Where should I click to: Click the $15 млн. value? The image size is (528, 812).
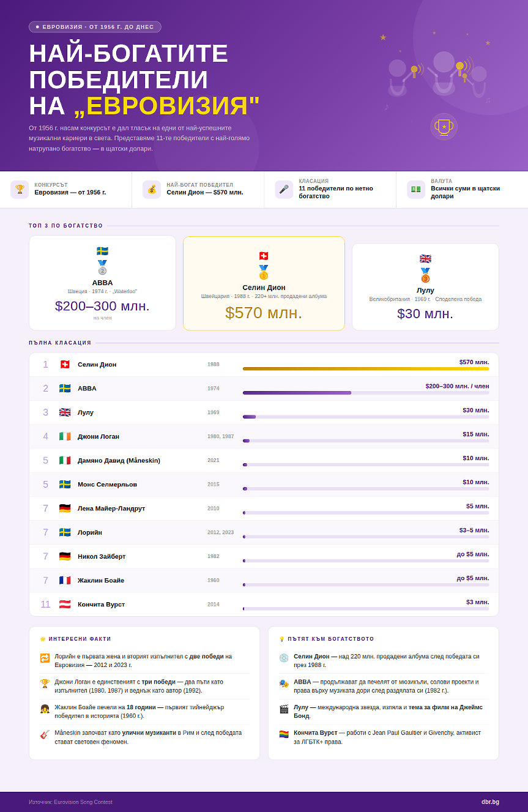(x=476, y=434)
